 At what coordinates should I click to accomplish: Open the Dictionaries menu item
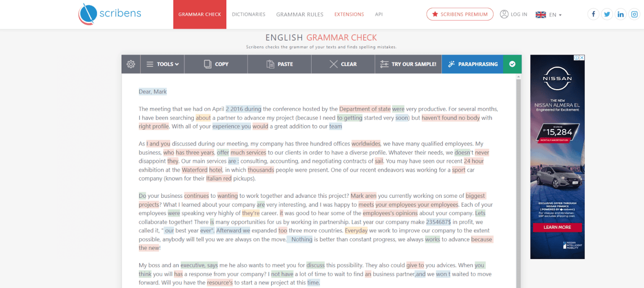(249, 14)
